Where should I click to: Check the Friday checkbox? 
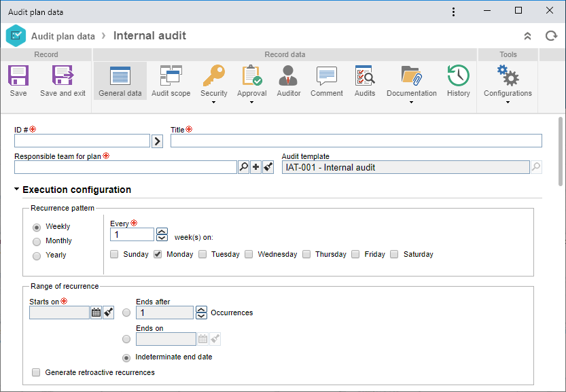click(355, 254)
